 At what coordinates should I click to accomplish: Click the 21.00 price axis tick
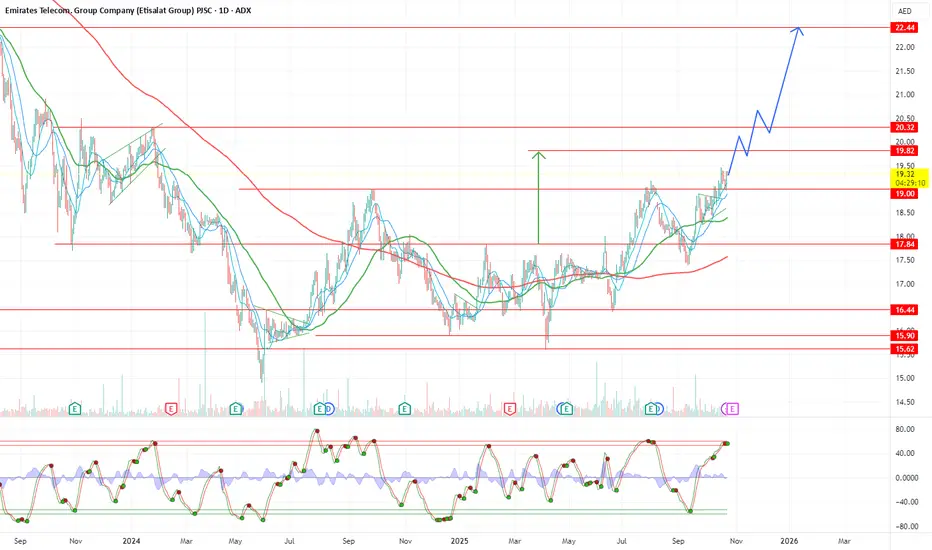[x=905, y=95]
